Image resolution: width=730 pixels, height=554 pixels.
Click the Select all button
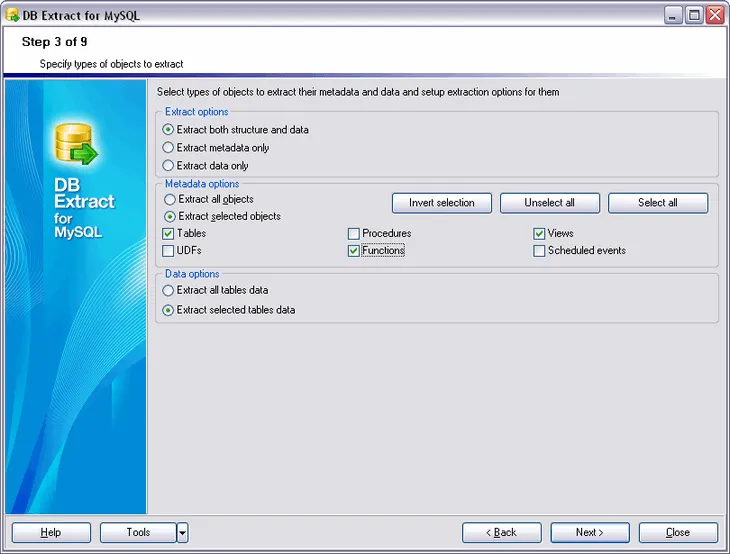[658, 203]
